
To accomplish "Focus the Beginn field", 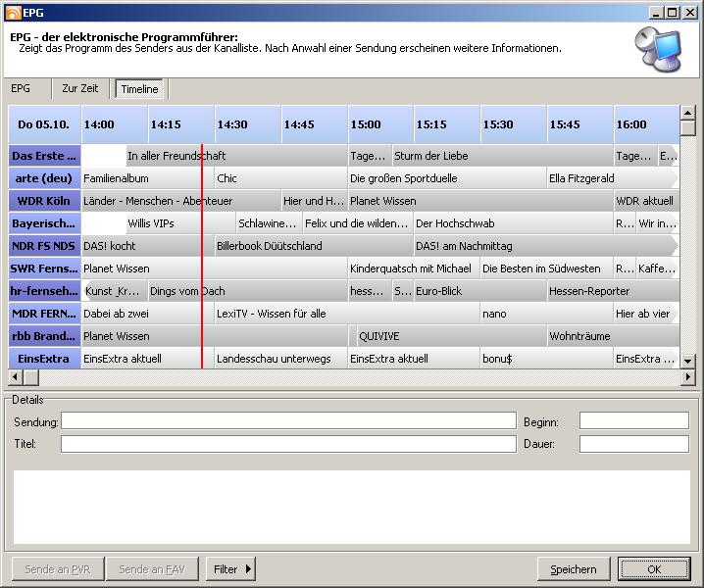I will pos(633,421).
